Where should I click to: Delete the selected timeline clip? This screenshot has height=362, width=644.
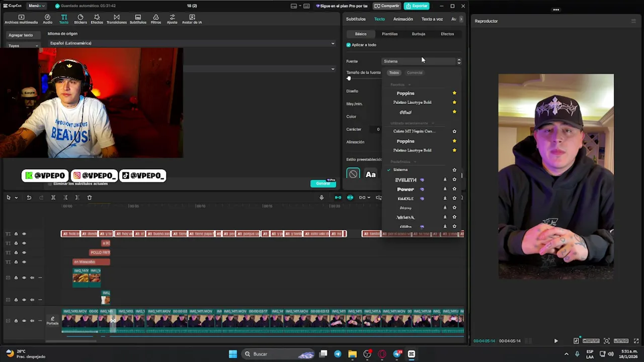pyautogui.click(x=90, y=198)
